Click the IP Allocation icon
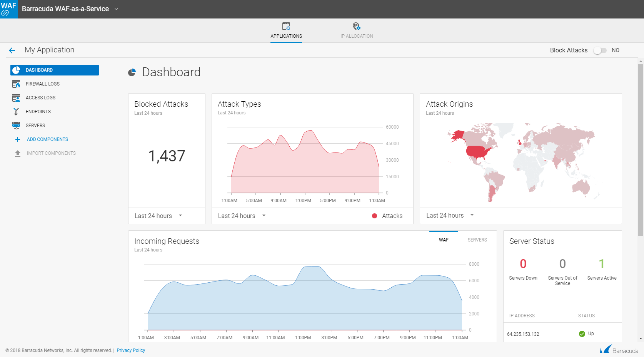The width and height of the screenshot is (644, 357). [x=357, y=26]
